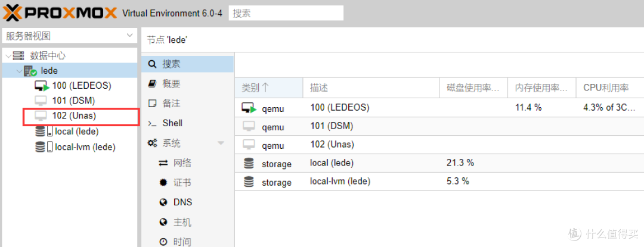Sort by the 描述 column header
Viewport: 644px width, 247px height.
coord(371,87)
